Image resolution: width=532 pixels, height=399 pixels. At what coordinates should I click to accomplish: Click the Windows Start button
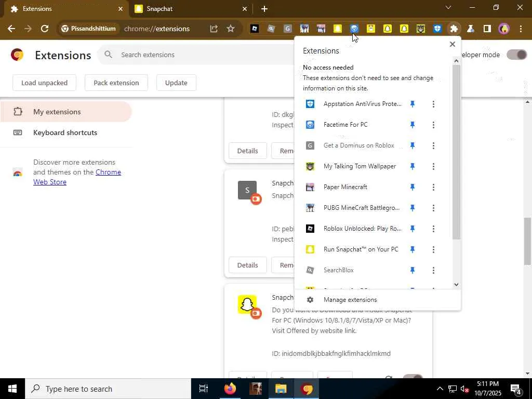12,389
